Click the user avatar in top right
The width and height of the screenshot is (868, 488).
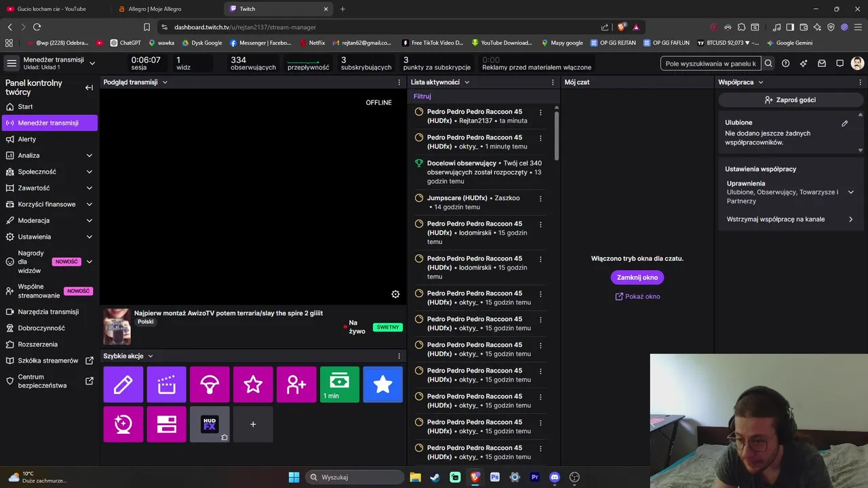(x=857, y=63)
